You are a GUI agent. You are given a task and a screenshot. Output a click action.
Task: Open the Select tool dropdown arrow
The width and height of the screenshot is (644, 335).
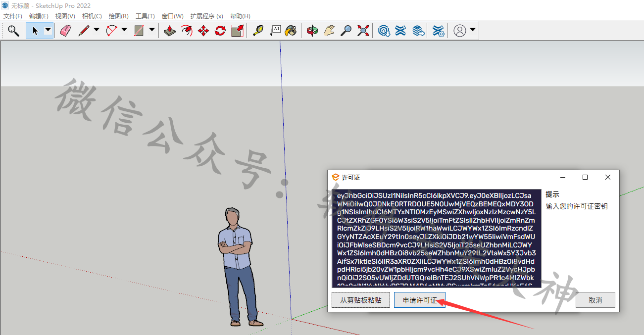click(x=48, y=30)
